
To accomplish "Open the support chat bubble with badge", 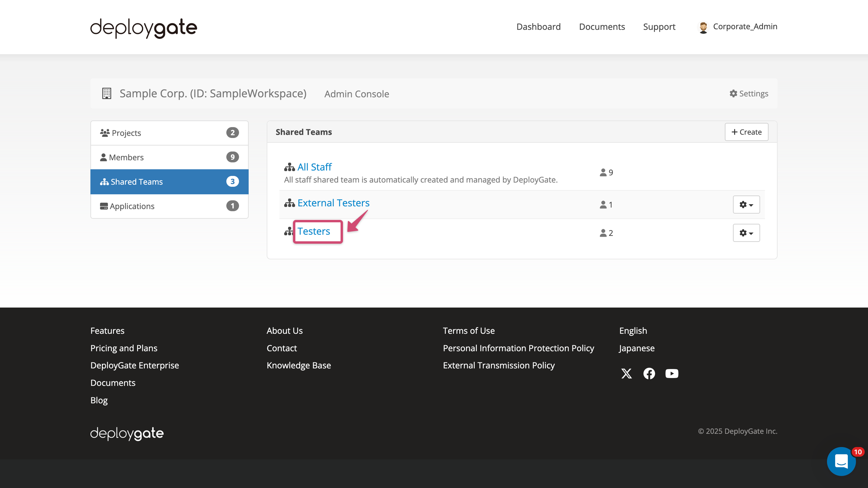I will pyautogui.click(x=841, y=461).
